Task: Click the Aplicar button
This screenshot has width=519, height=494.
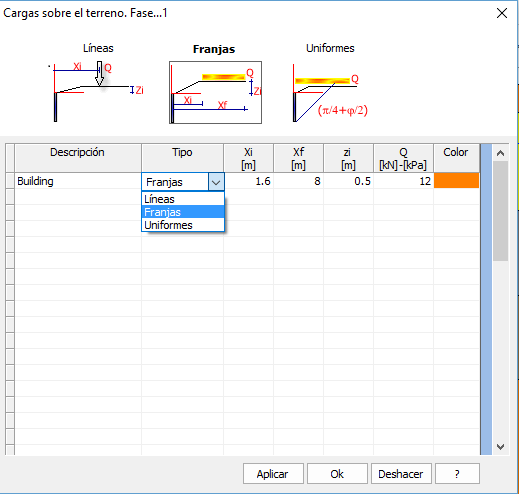Action: 273,473
